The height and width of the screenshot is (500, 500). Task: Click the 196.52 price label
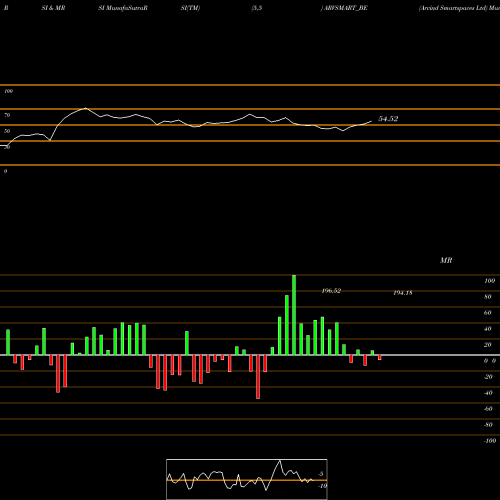coord(331,291)
